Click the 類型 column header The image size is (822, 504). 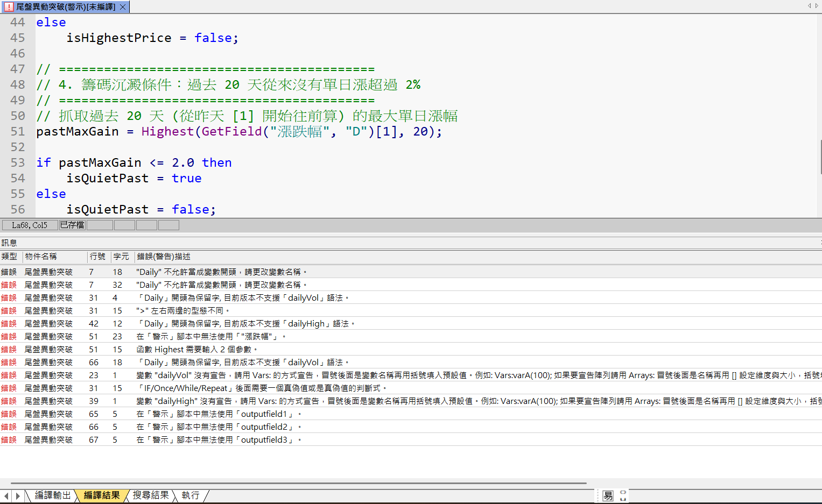10,257
